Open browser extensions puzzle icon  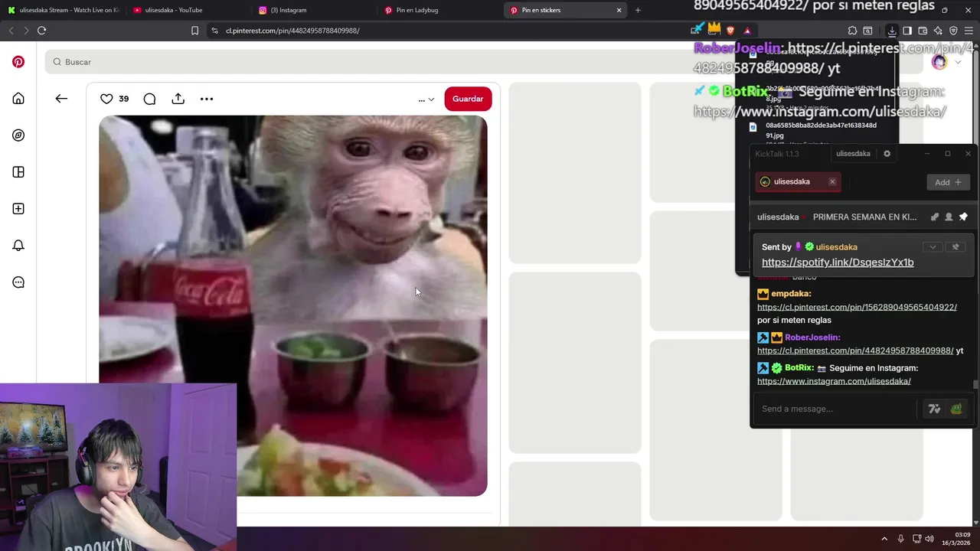[x=852, y=31]
